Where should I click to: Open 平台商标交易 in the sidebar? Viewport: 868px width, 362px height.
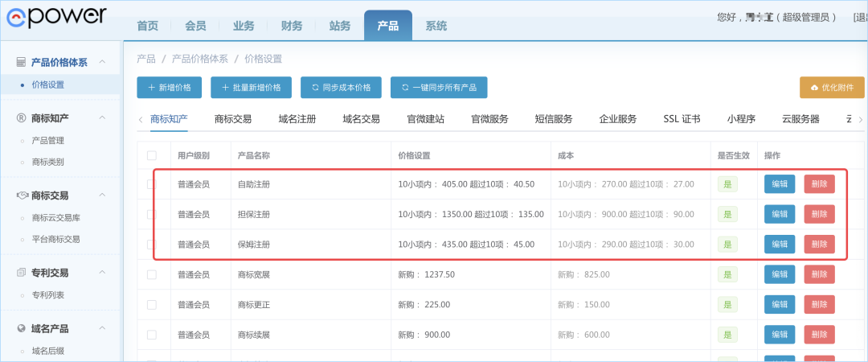(55, 239)
